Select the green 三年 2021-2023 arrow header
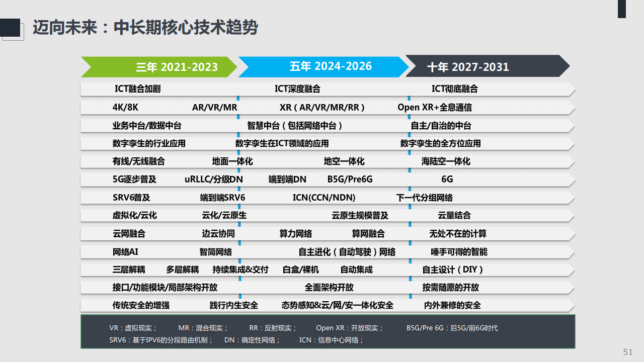This screenshot has height=362, width=644. (159, 67)
